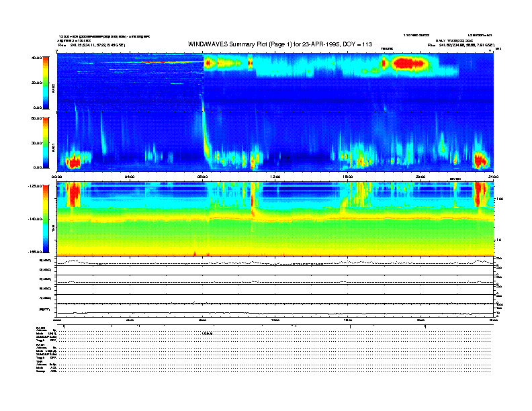Click the 10 label on TNR right axis
This screenshot has width=532, height=411.
pos(498,240)
